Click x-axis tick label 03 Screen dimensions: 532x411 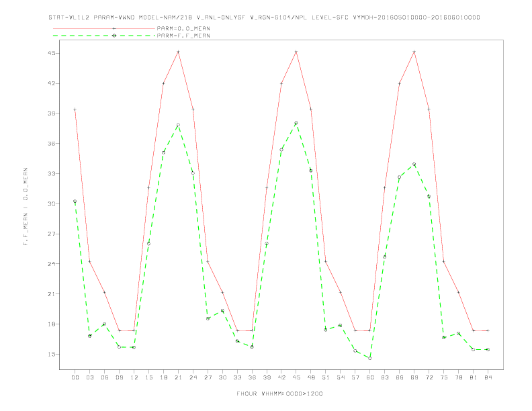pyautogui.click(x=89, y=377)
